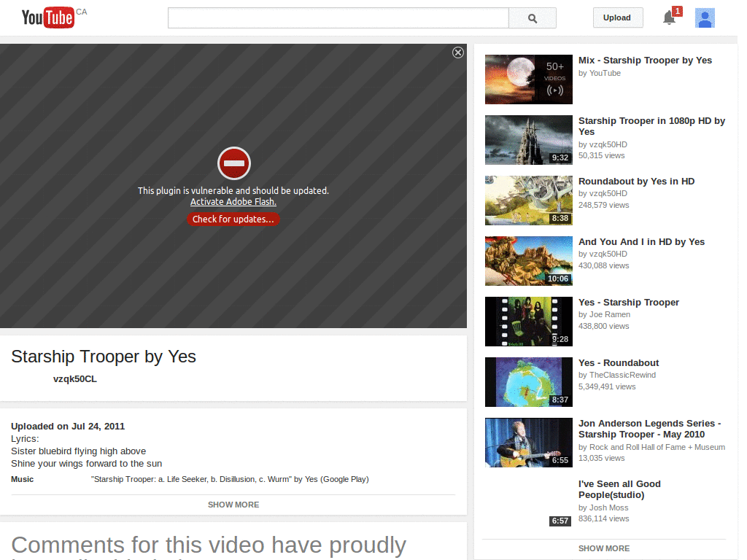Image resolution: width=747 pixels, height=560 pixels.
Task: Click the 'Sister bluebird flying high above' lyric
Action: (x=79, y=451)
